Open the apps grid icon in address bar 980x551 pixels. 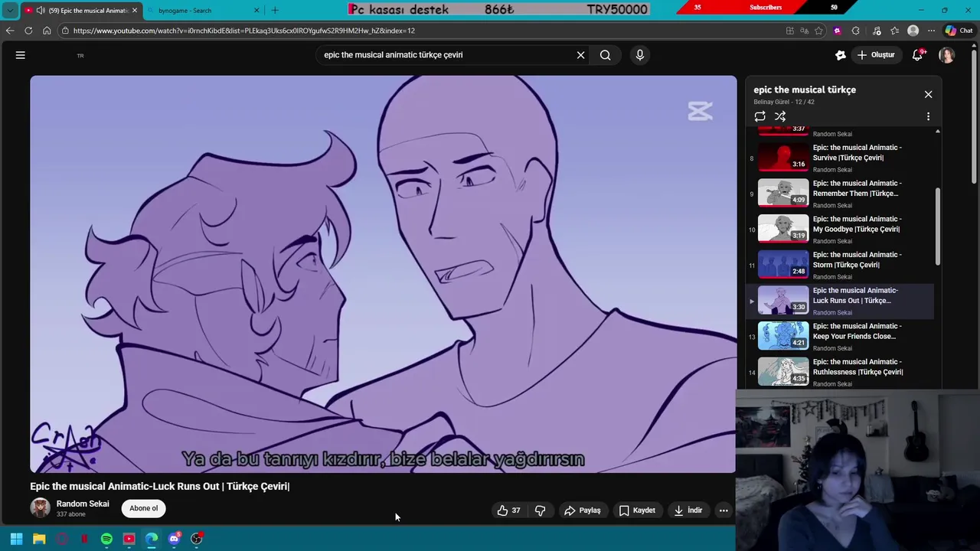tap(789, 31)
